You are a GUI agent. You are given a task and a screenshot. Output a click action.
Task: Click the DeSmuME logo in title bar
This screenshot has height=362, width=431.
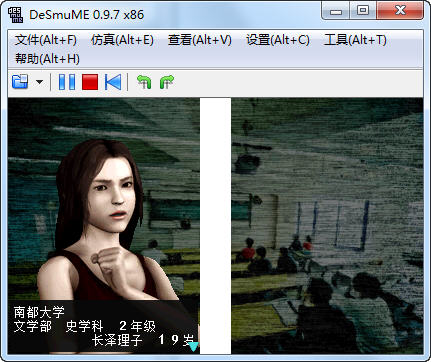16,15
